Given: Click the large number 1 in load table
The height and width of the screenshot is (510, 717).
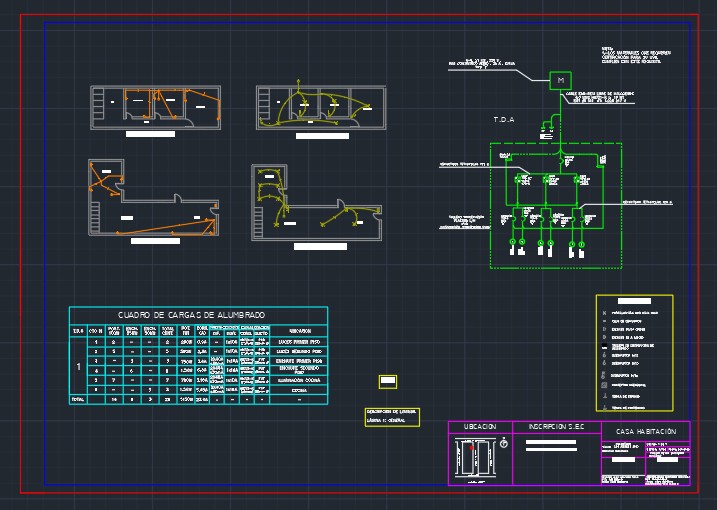Looking at the screenshot, I should [79, 368].
